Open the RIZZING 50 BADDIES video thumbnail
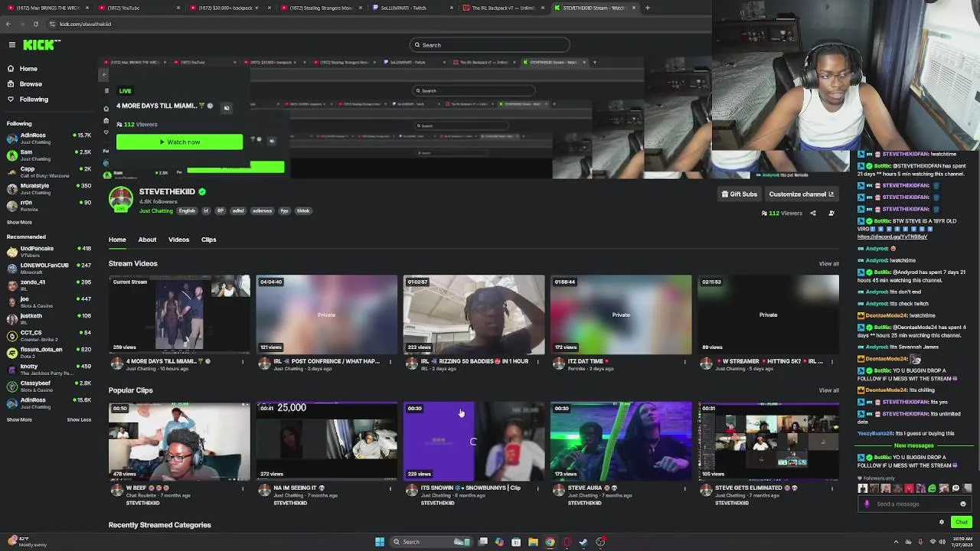The width and height of the screenshot is (980, 551). pyautogui.click(x=474, y=315)
